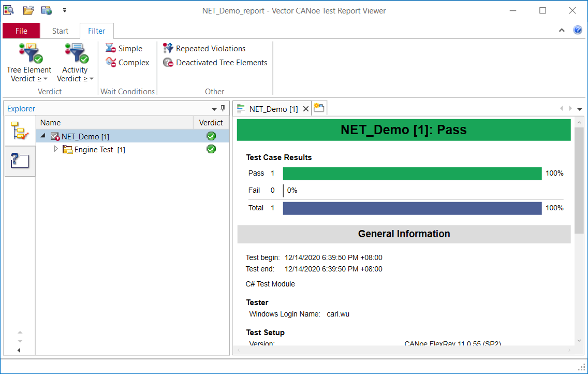Select the test tree view sidebar icon
The width and height of the screenshot is (588, 374).
tap(20, 131)
